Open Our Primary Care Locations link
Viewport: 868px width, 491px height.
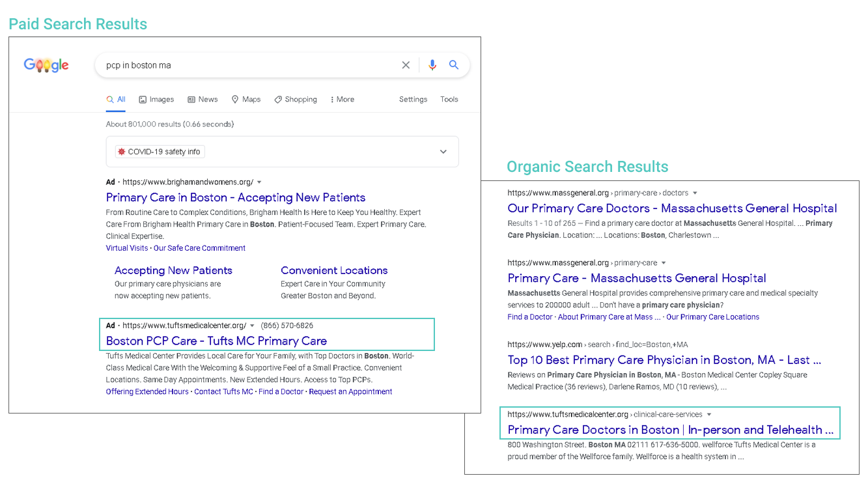tap(712, 317)
